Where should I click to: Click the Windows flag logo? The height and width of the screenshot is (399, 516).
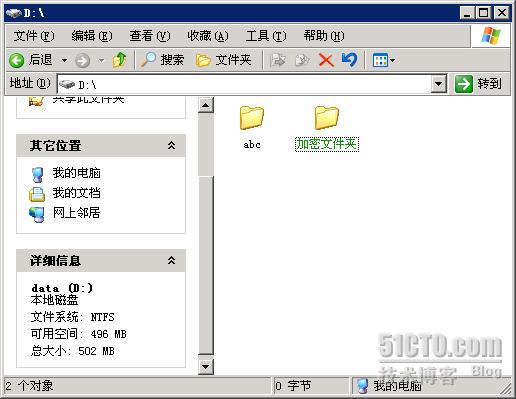(491, 36)
